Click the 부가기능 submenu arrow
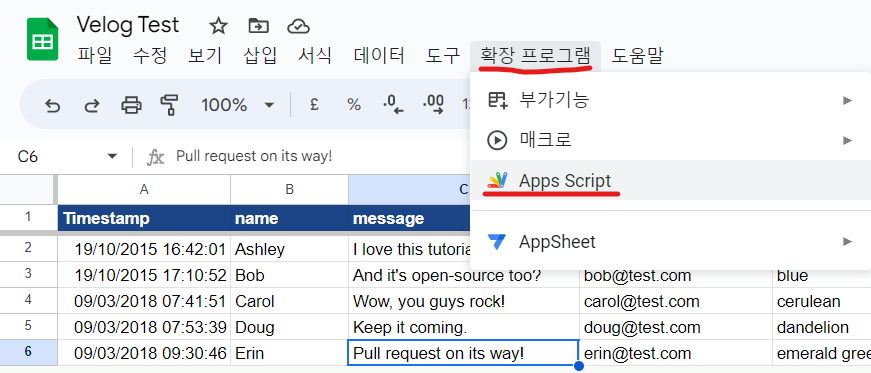This screenshot has height=373, width=871. pyautogui.click(x=847, y=100)
